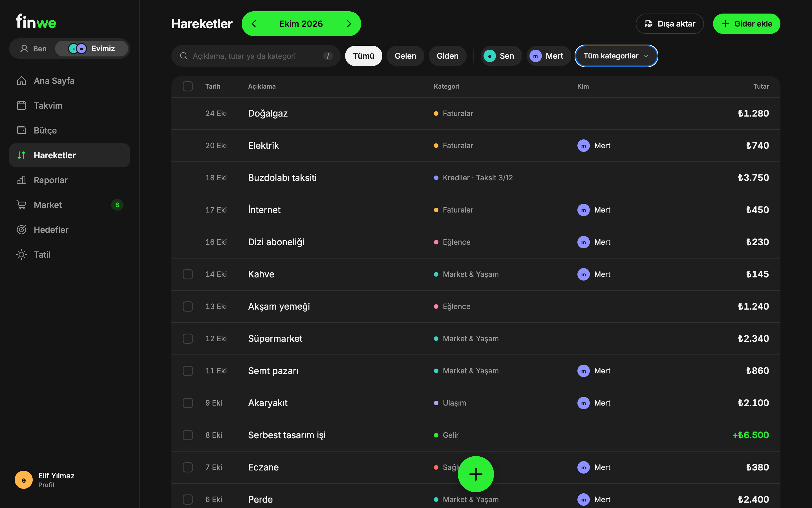812x508 pixels.
Task: Go to next month arrow
Action: coord(348,24)
